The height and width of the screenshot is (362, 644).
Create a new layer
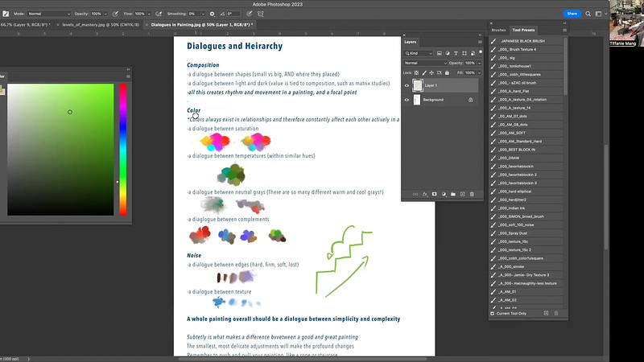(x=462, y=194)
